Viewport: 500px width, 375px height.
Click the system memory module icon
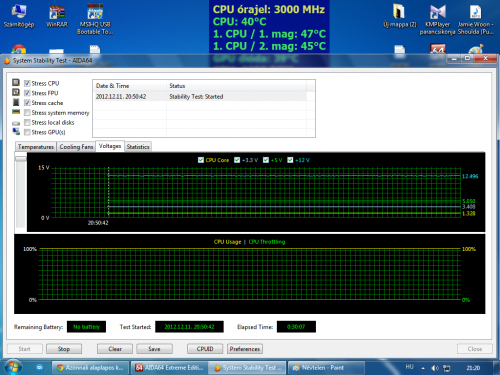point(16,112)
